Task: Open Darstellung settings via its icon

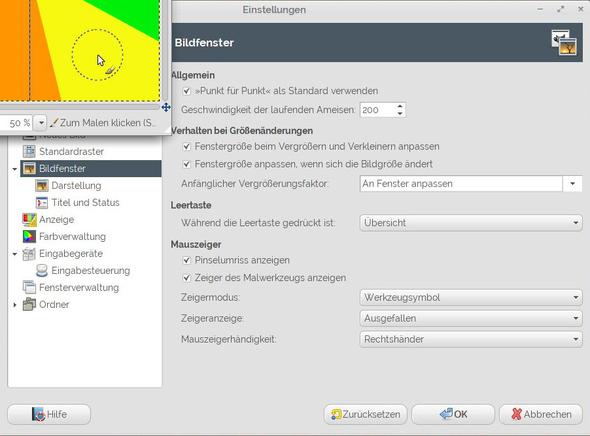Action: pyautogui.click(x=42, y=185)
